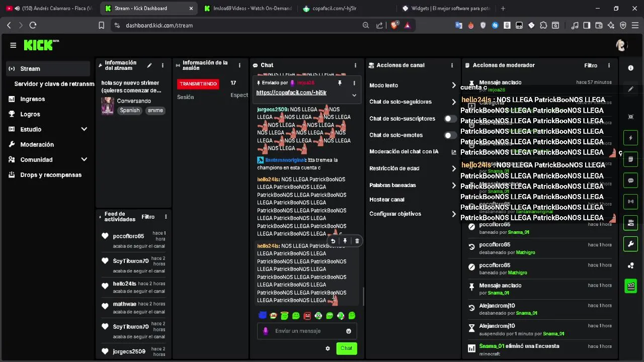Screen dimensions: 644x362
Task: Click the info icon in right sidebar
Action: click(x=631, y=68)
